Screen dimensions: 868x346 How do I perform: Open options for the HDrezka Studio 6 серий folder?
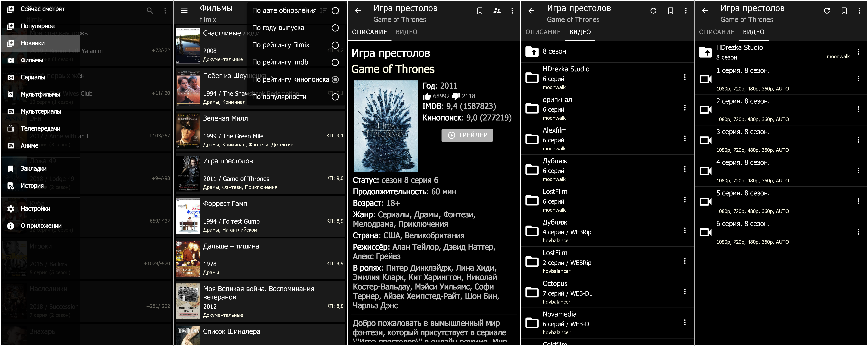pyautogui.click(x=685, y=77)
